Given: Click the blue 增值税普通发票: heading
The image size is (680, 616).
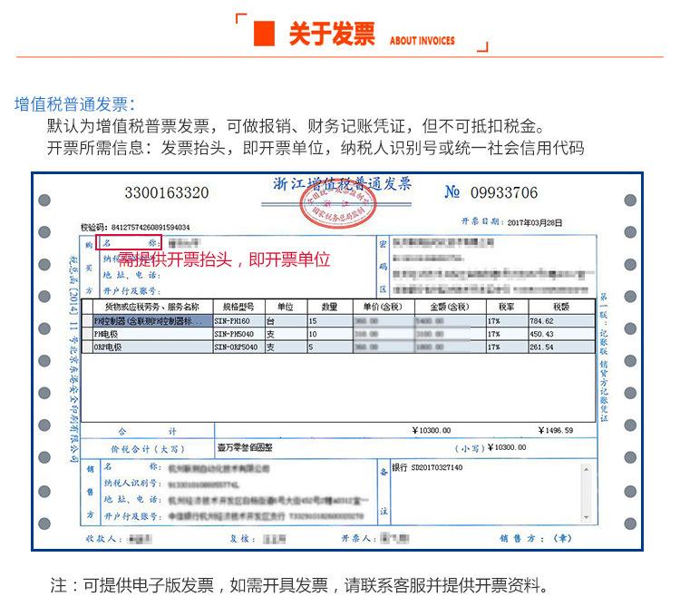Looking at the screenshot, I should tap(75, 104).
